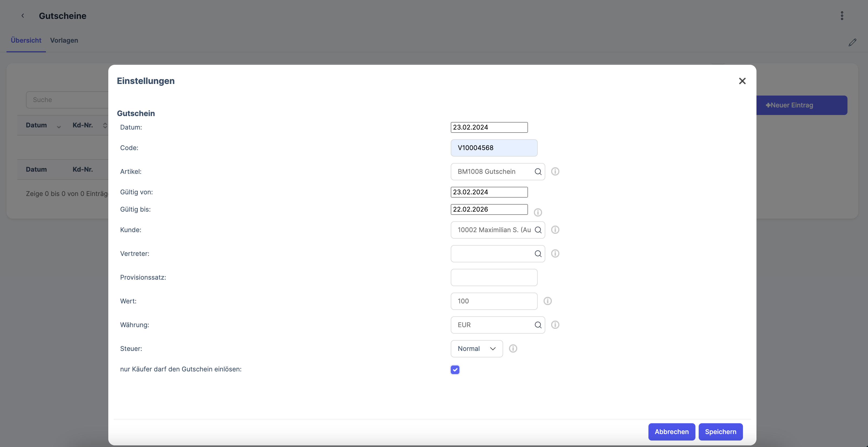Open the Steuer Normal dropdown

pos(476,349)
